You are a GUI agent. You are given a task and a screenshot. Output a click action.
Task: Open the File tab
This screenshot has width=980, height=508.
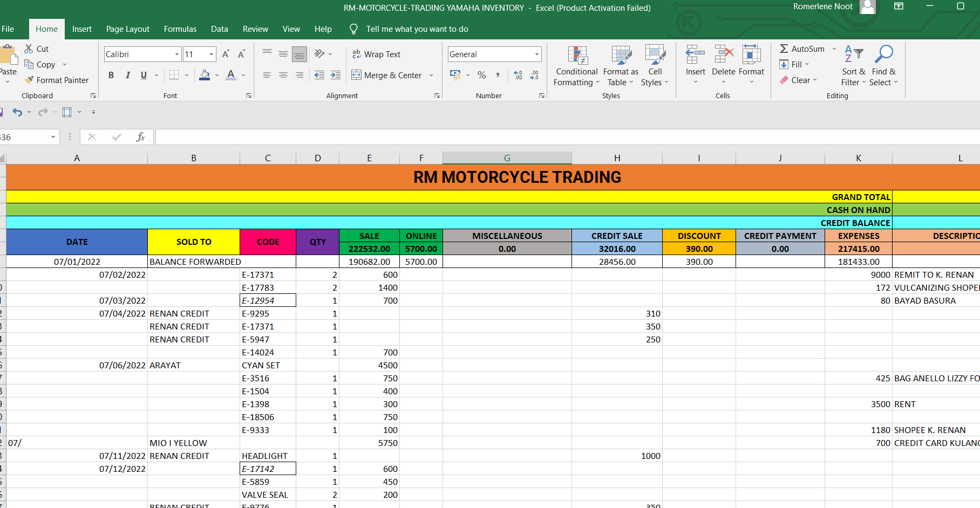click(8, 29)
